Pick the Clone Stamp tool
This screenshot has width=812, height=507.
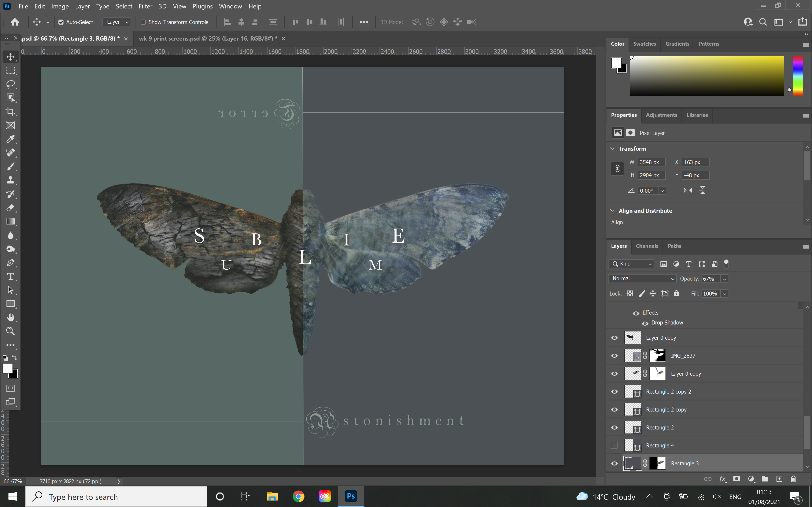[11, 180]
